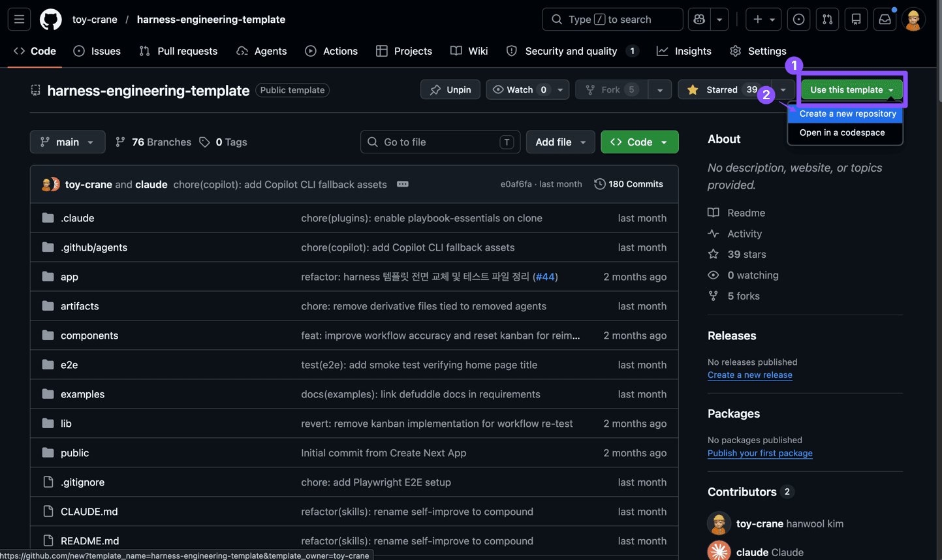
Task: Open the CLAUDE.md file
Action: pos(89,512)
